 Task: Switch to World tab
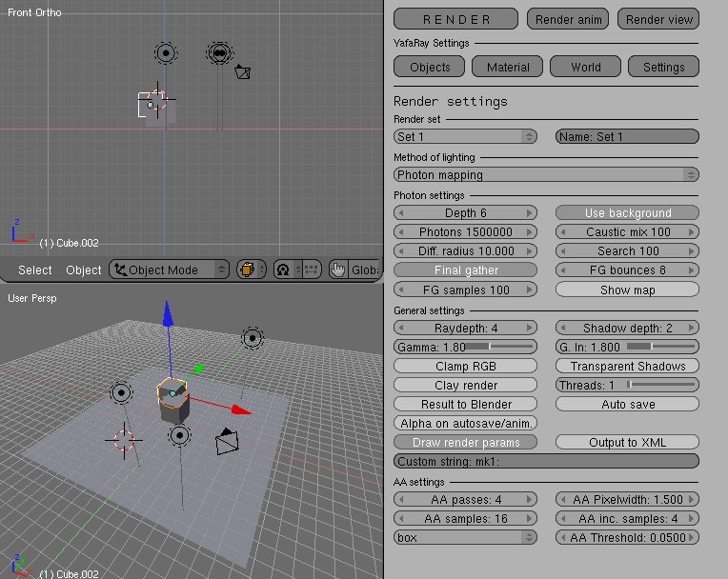(x=585, y=67)
